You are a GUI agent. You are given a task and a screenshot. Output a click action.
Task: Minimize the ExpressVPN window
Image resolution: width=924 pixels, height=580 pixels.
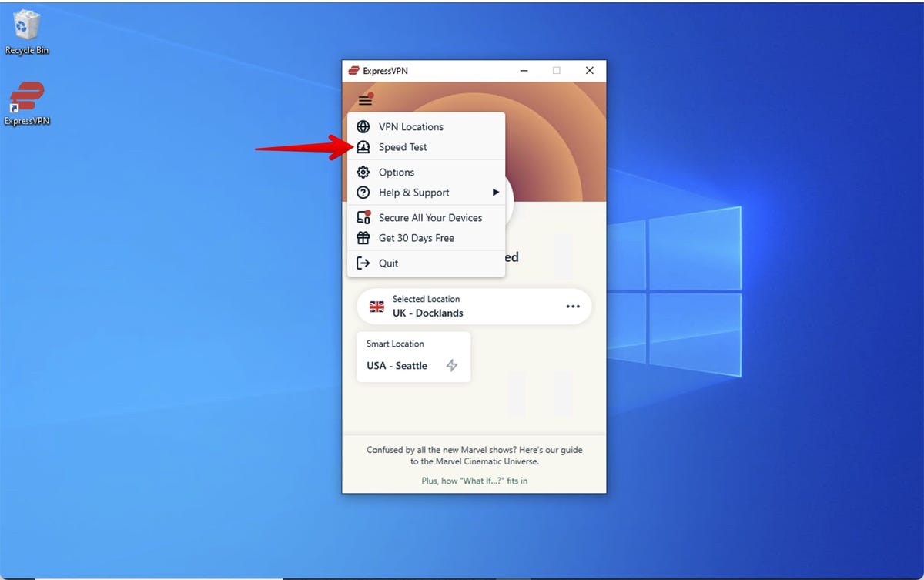click(x=524, y=71)
